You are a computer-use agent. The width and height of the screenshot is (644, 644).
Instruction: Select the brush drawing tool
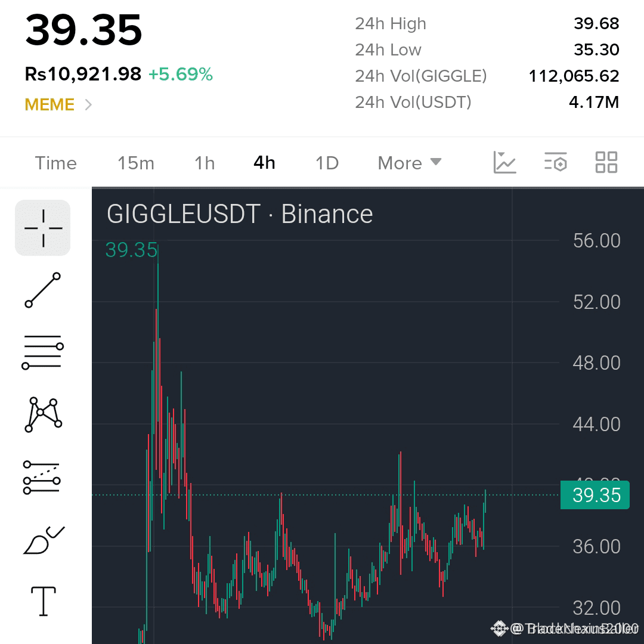pos(44,540)
